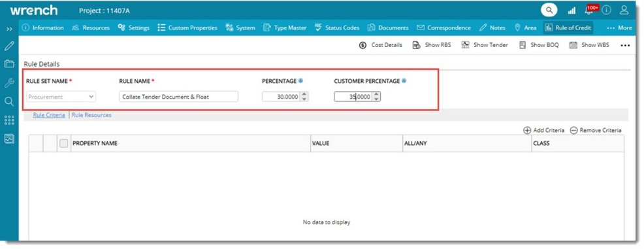Click the Remove Criteria button
The height and width of the screenshot is (249, 644).
click(596, 130)
